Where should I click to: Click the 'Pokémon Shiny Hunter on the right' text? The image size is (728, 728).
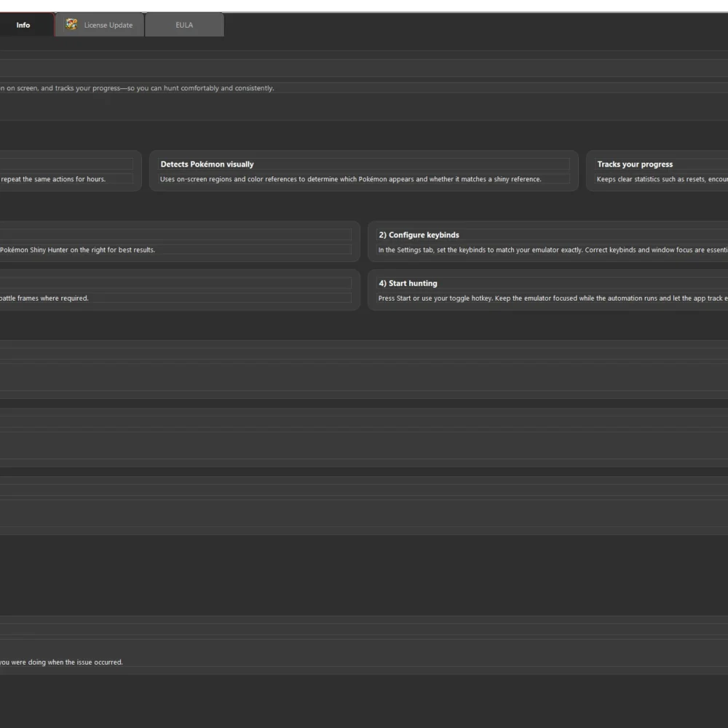click(77, 250)
